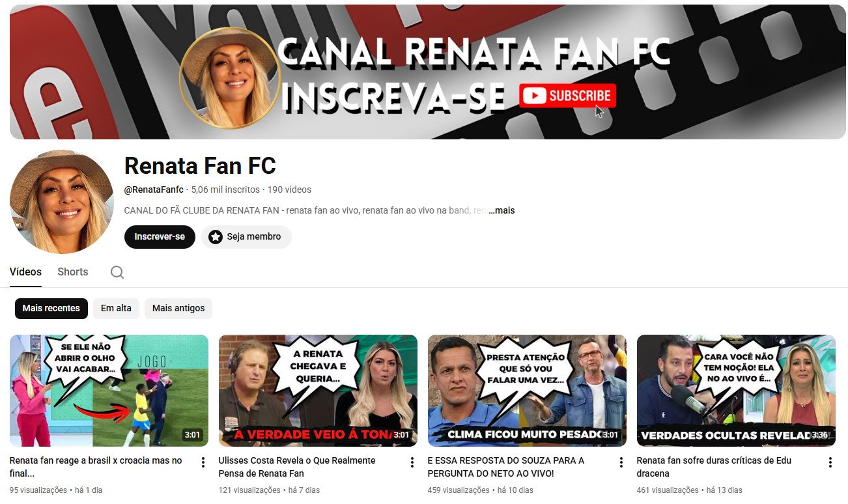Image resolution: width=848 pixels, height=504 pixels.
Task: Click the star icon on Seja membro button
Action: click(216, 237)
